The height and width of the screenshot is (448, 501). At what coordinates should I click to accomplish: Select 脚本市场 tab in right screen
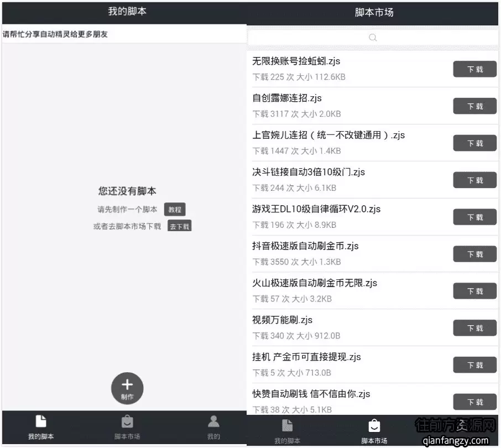point(374,432)
